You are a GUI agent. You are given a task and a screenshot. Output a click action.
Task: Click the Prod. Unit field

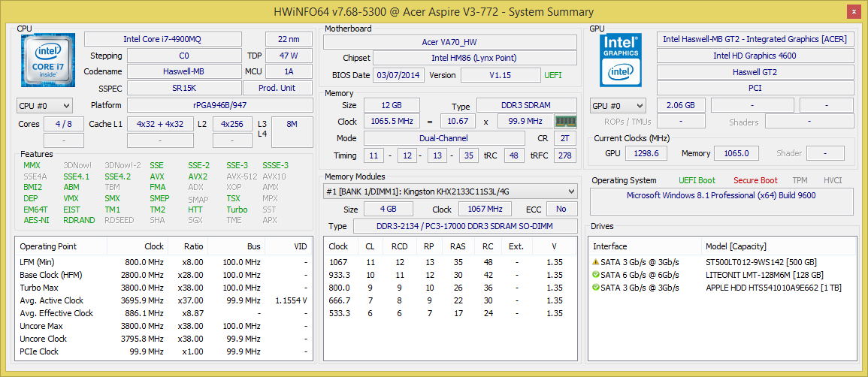click(x=278, y=88)
